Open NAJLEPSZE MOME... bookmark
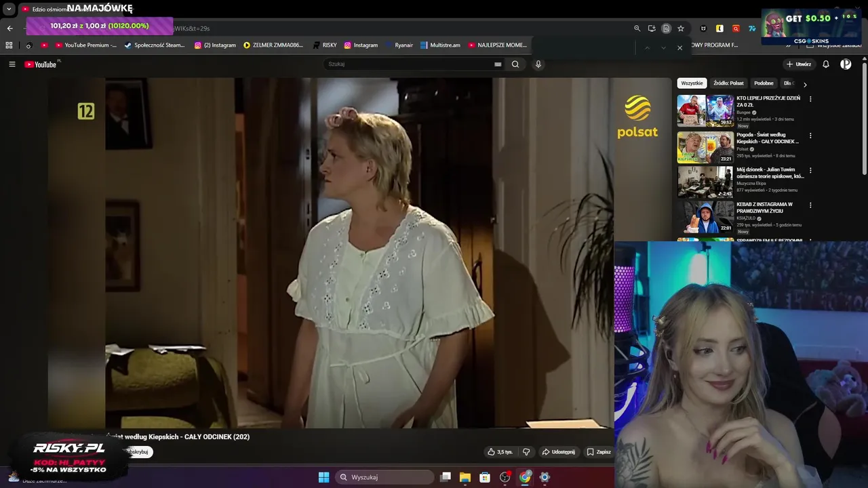Image resolution: width=868 pixels, height=488 pixels. pyautogui.click(x=498, y=45)
